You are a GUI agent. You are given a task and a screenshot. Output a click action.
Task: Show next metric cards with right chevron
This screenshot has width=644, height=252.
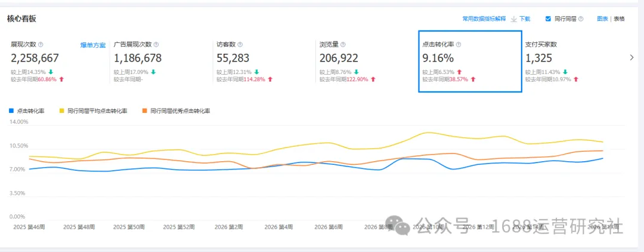click(631, 57)
